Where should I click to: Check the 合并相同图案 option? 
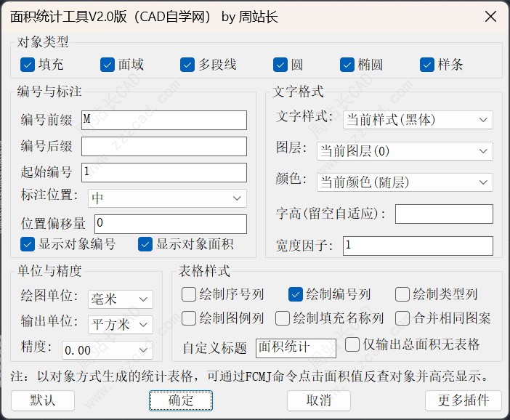coord(402,318)
